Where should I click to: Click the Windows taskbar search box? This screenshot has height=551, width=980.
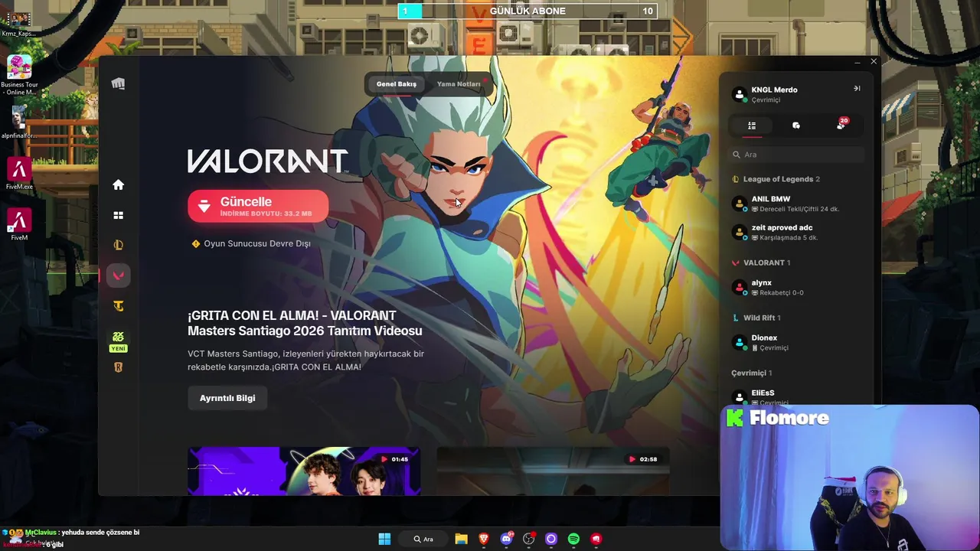pyautogui.click(x=423, y=539)
